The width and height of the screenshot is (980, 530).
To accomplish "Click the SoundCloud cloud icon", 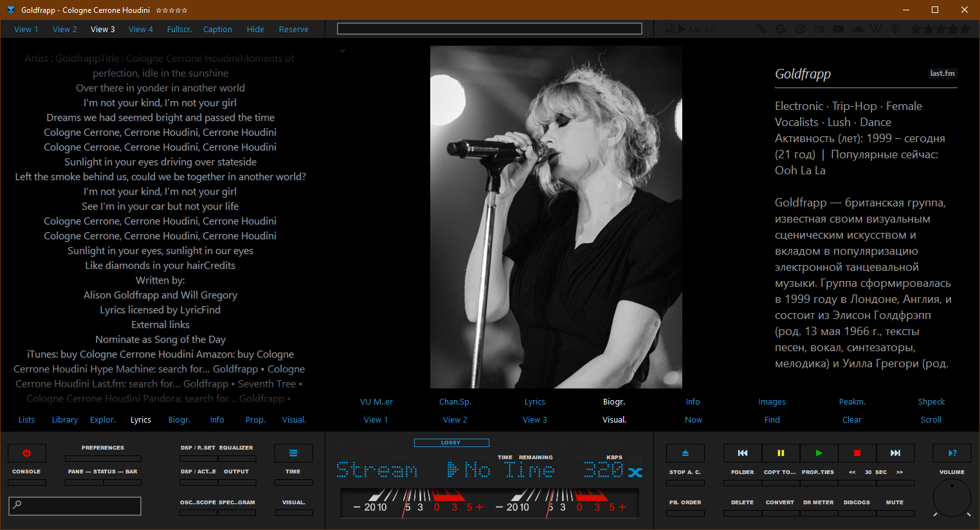I will 857,29.
